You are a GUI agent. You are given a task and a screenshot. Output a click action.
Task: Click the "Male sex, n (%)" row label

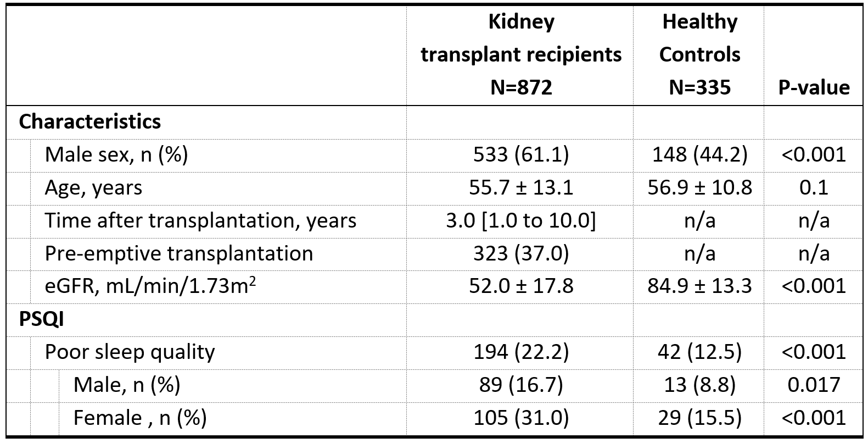116,154
